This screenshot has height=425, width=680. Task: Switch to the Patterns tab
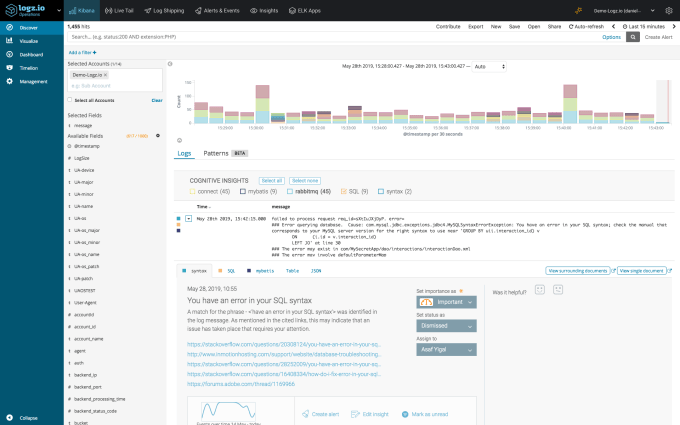point(216,154)
